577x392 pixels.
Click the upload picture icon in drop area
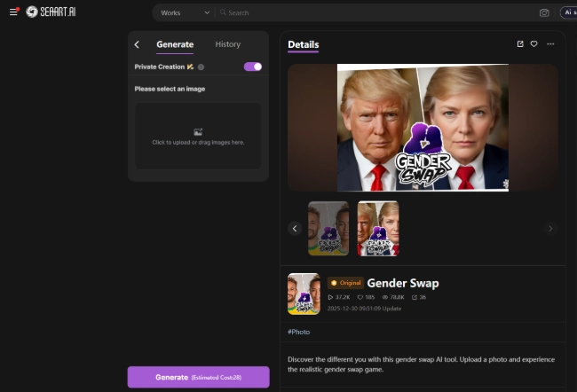pyautogui.click(x=198, y=131)
